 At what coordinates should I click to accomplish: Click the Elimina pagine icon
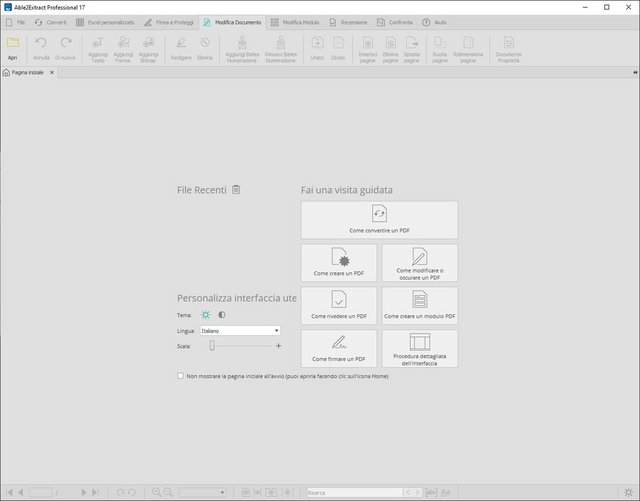391,43
